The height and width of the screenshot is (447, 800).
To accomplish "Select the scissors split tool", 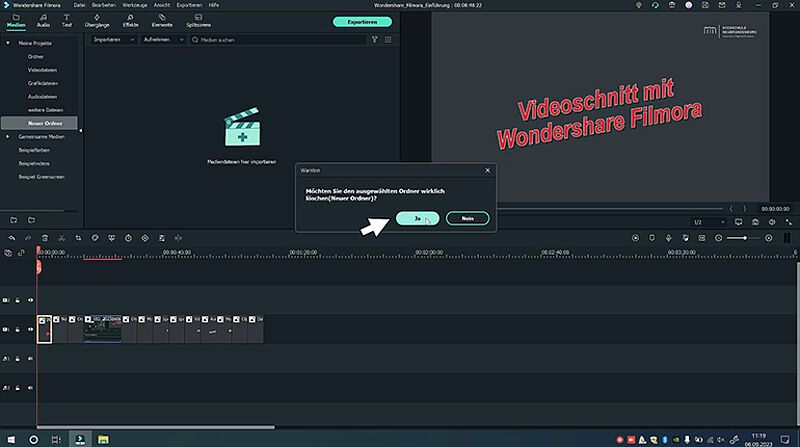I will click(62, 238).
